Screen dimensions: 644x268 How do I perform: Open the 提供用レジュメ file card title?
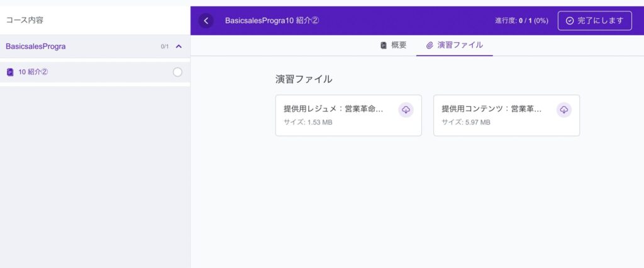[333, 109]
